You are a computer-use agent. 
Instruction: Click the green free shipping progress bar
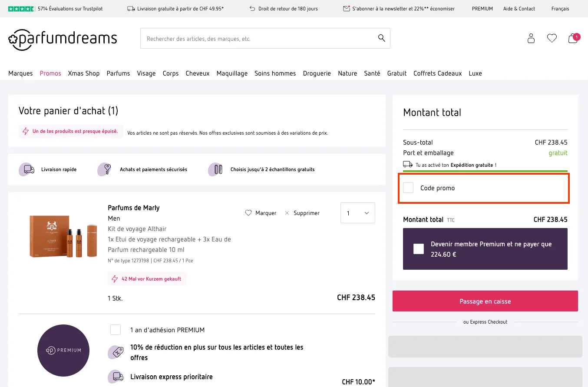click(x=485, y=171)
